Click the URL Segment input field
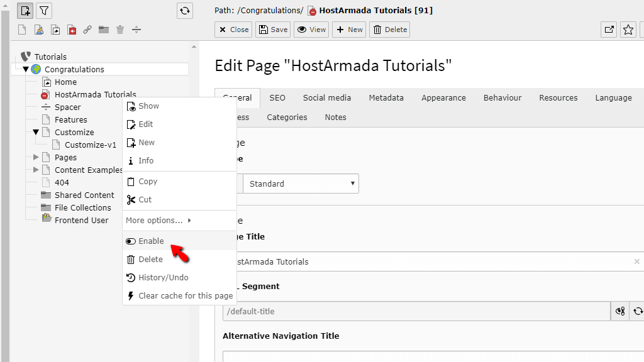Screen dimensions: 644x362 click(x=416, y=311)
